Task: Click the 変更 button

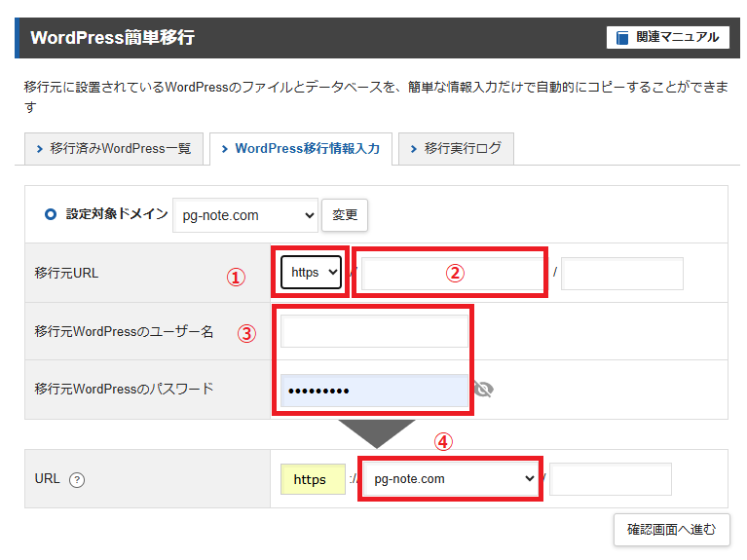Action: 345,215
